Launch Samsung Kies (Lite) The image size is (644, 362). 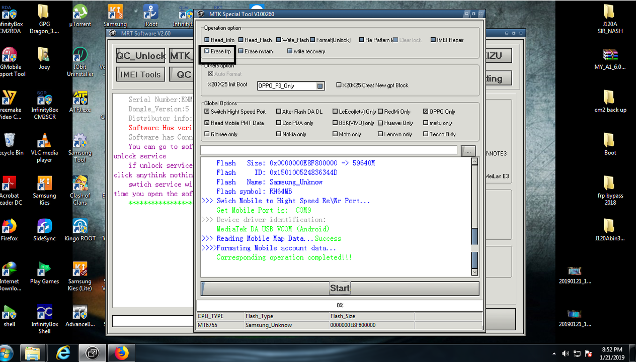click(80, 277)
